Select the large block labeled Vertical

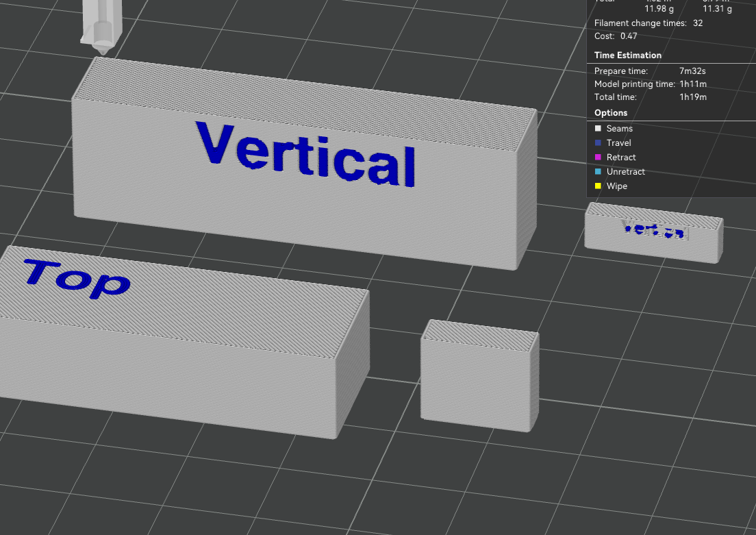tap(304, 164)
